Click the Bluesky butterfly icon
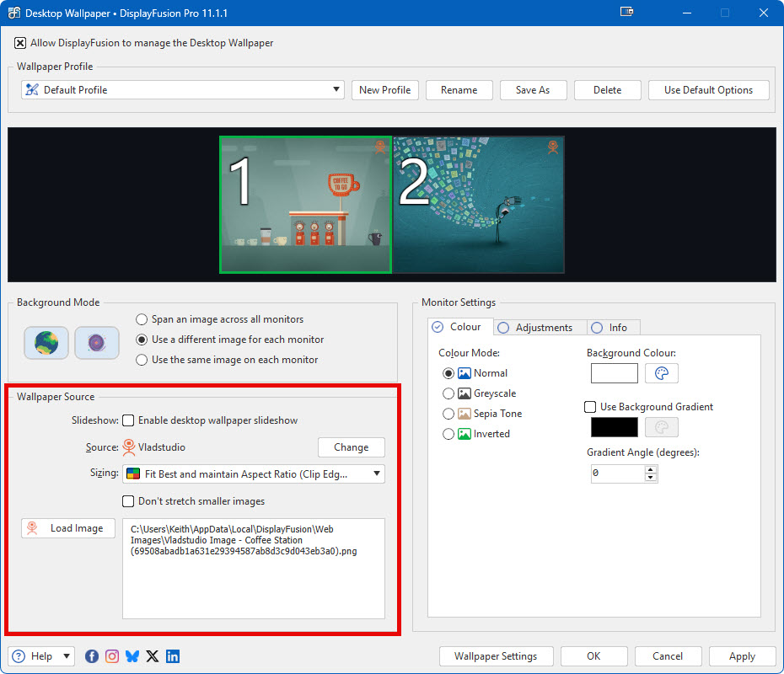The width and height of the screenshot is (784, 674). click(x=132, y=656)
